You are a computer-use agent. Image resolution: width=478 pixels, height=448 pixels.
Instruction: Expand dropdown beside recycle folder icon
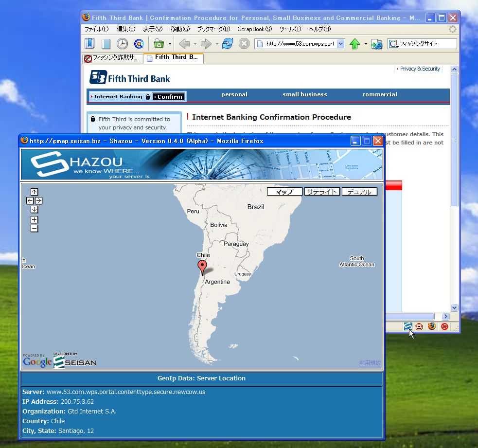[170, 44]
